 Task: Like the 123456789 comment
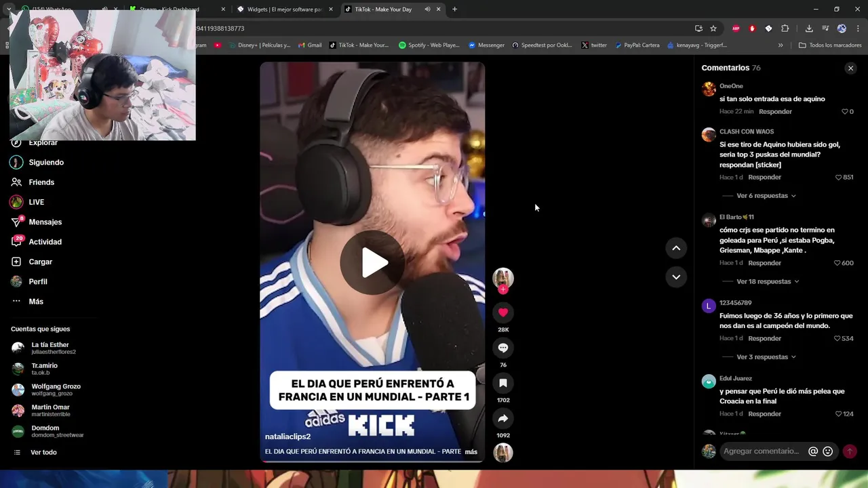click(x=837, y=338)
